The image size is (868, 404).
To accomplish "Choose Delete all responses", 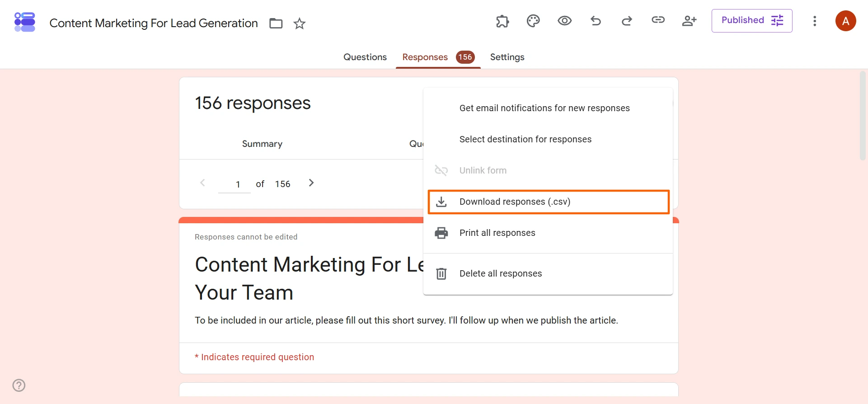I will pyautogui.click(x=548, y=273).
